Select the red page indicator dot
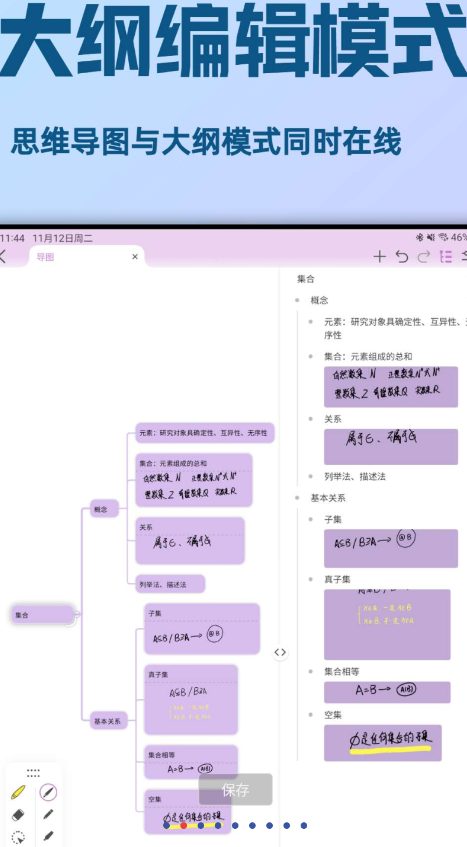 point(184,825)
